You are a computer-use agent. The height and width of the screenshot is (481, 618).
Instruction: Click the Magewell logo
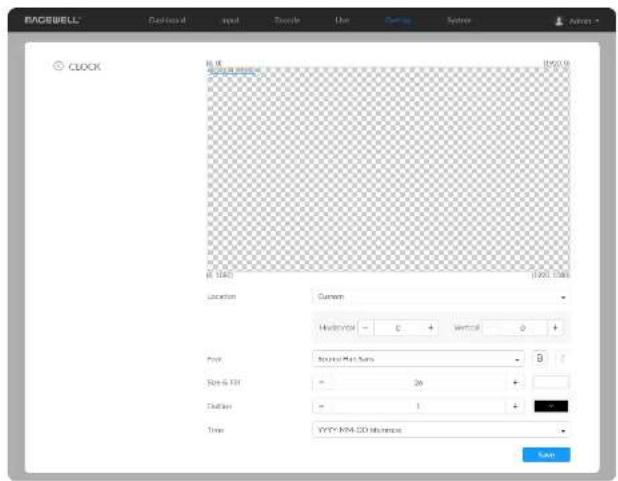52,20
